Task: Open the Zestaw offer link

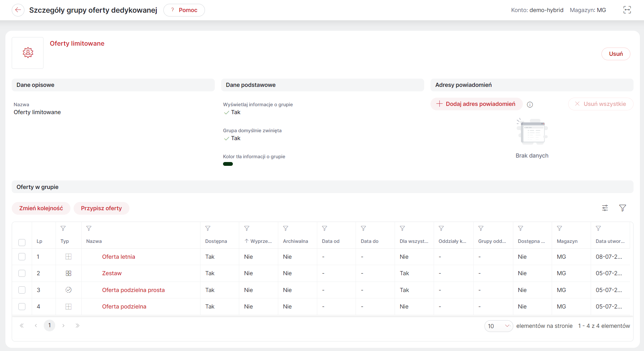Action: [112, 273]
